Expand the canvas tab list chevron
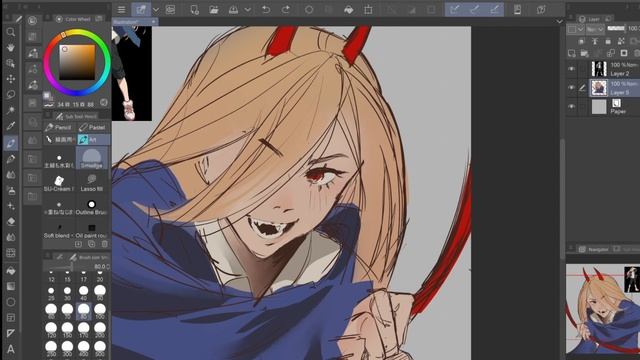 tap(559, 22)
